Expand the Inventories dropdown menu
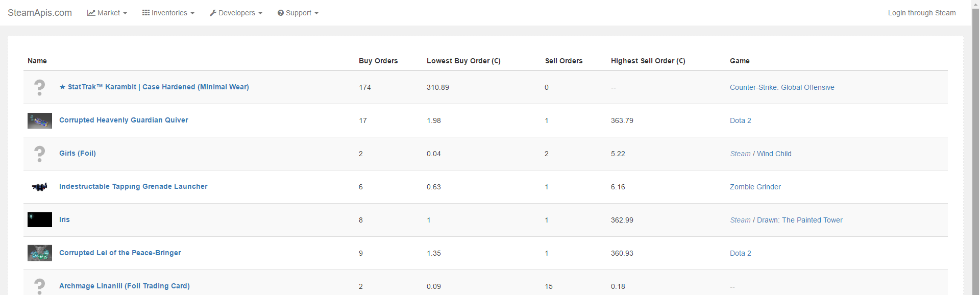 point(168,13)
